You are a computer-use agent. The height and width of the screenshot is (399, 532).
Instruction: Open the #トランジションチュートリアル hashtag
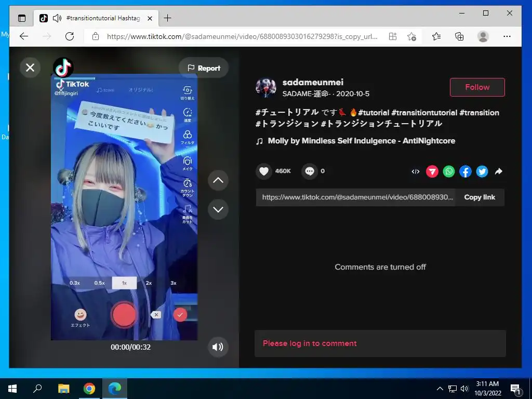click(381, 123)
